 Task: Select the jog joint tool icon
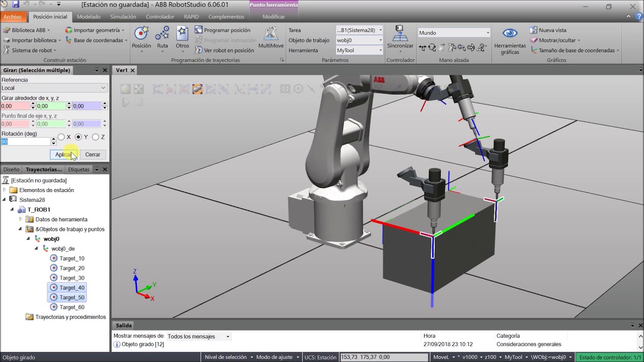(x=452, y=48)
